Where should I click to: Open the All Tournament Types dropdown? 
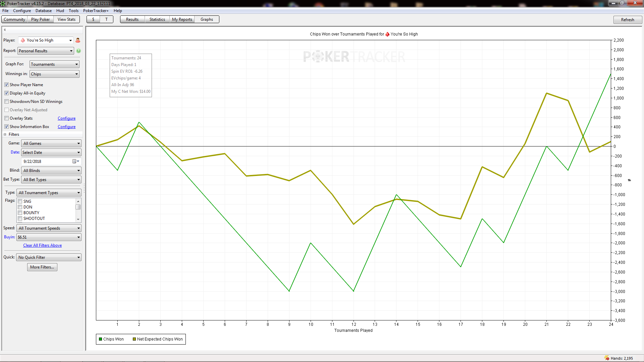click(x=49, y=193)
